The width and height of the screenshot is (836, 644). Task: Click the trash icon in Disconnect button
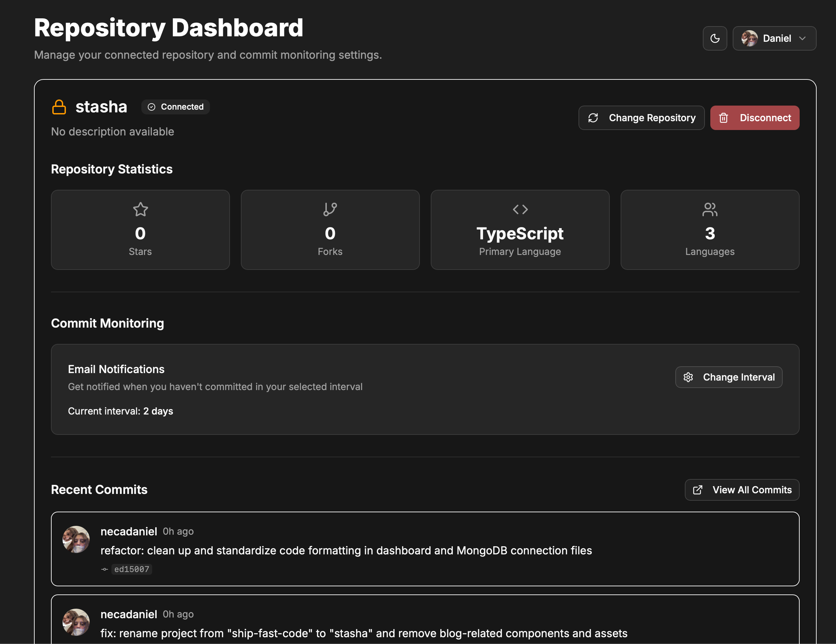coord(723,118)
